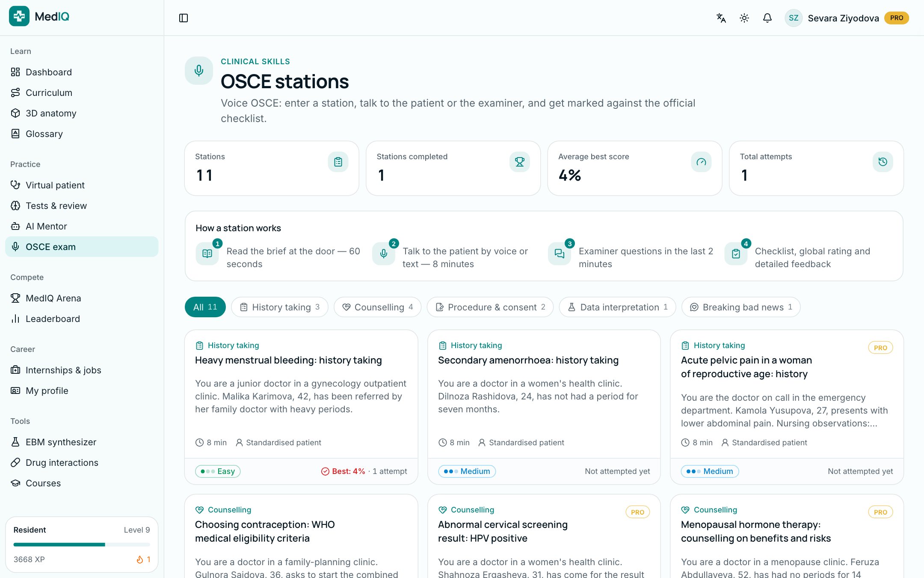Open EBM synthesizer tool

(x=82, y=442)
